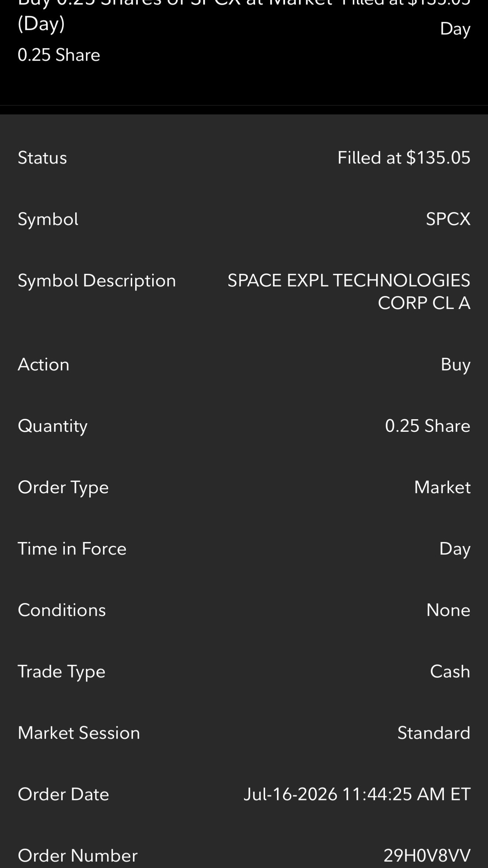Tap the Order Number label
This screenshot has width=488, height=868.
[78, 855]
